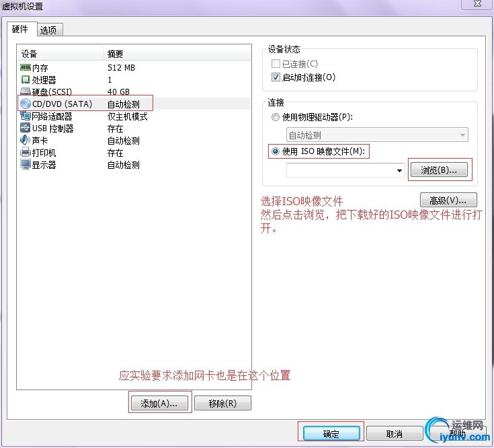Click the processor (处理器) chip icon

click(26, 79)
